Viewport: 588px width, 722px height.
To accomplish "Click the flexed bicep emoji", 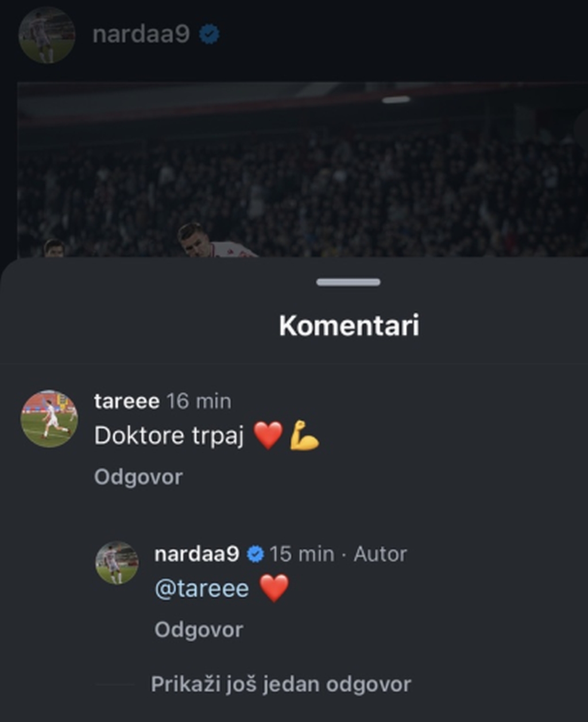I will point(304,436).
